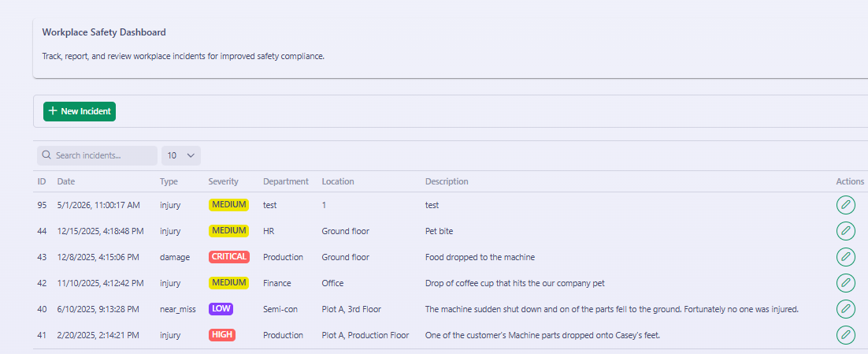Click the LOW severity badge
The image size is (868, 354).
click(221, 308)
